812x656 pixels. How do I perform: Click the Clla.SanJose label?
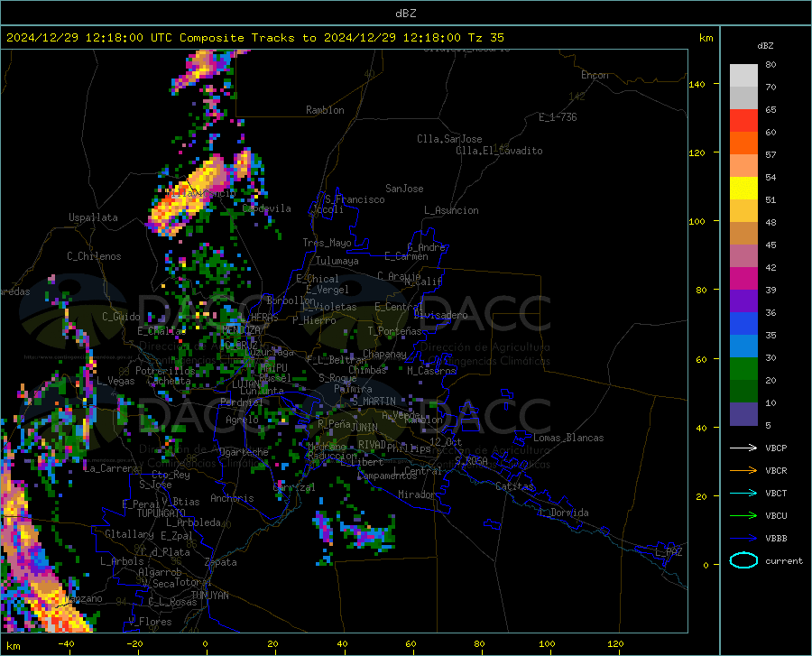(x=449, y=139)
